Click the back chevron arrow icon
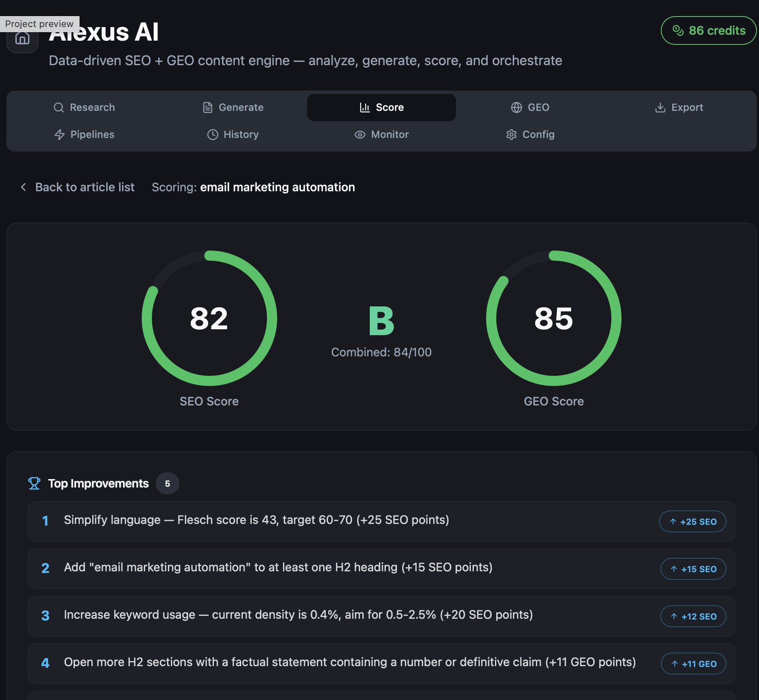 point(24,187)
